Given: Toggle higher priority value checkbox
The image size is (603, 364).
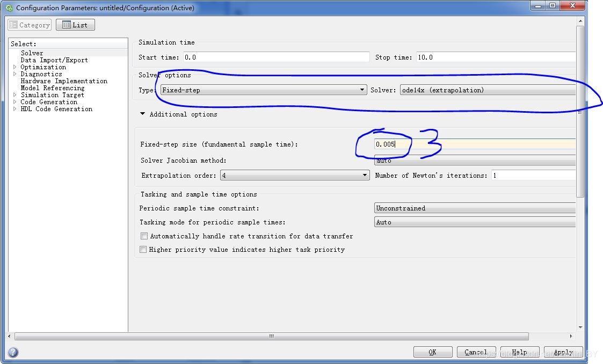Looking at the screenshot, I should click(143, 250).
